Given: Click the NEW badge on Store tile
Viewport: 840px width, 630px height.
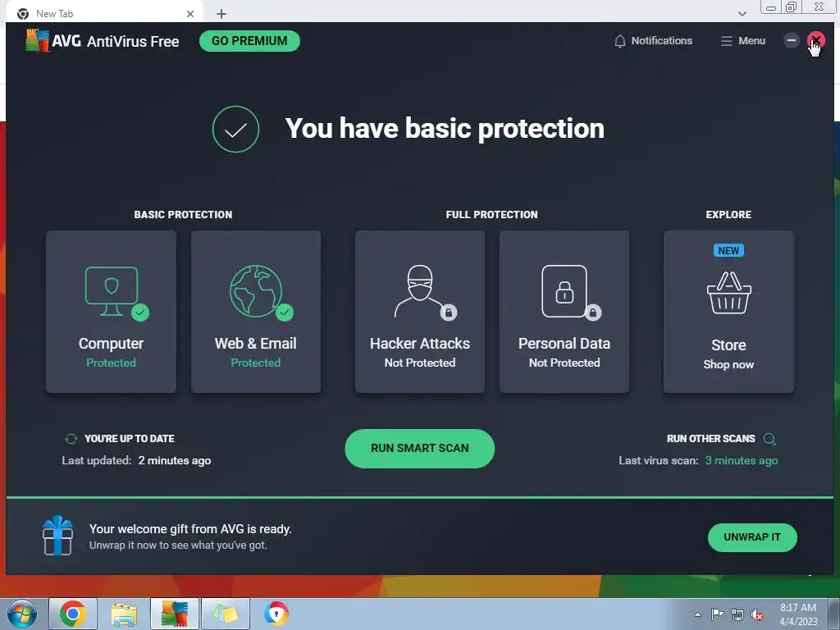Looking at the screenshot, I should pyautogui.click(x=728, y=250).
